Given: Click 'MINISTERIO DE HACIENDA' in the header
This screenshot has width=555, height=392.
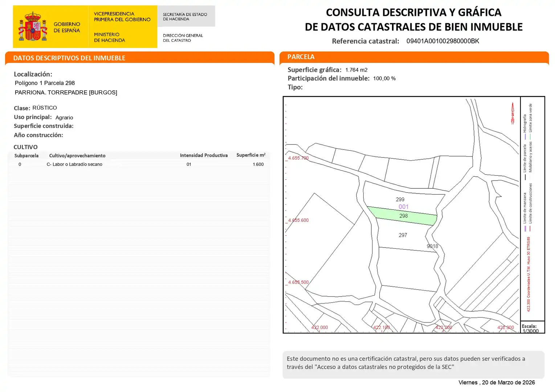Looking at the screenshot, I should click(109, 37).
